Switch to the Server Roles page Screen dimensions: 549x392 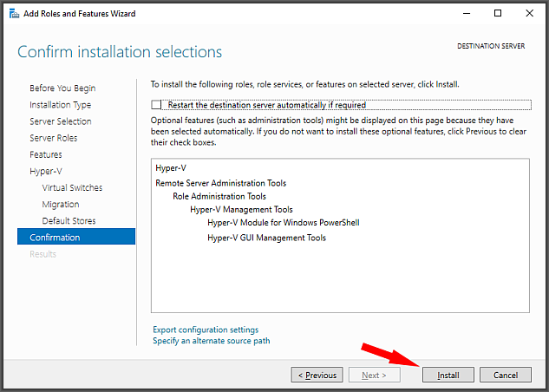click(x=53, y=138)
